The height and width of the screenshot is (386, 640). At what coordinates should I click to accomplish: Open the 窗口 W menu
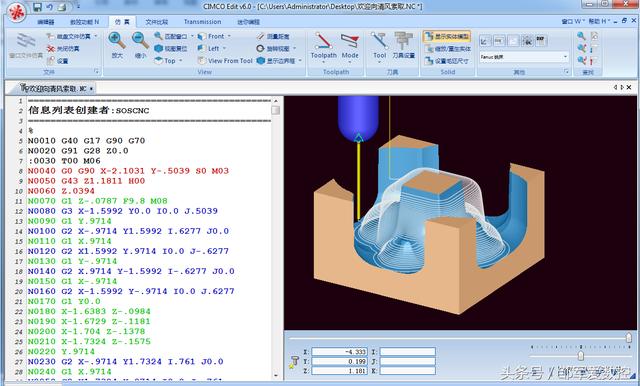573,21
